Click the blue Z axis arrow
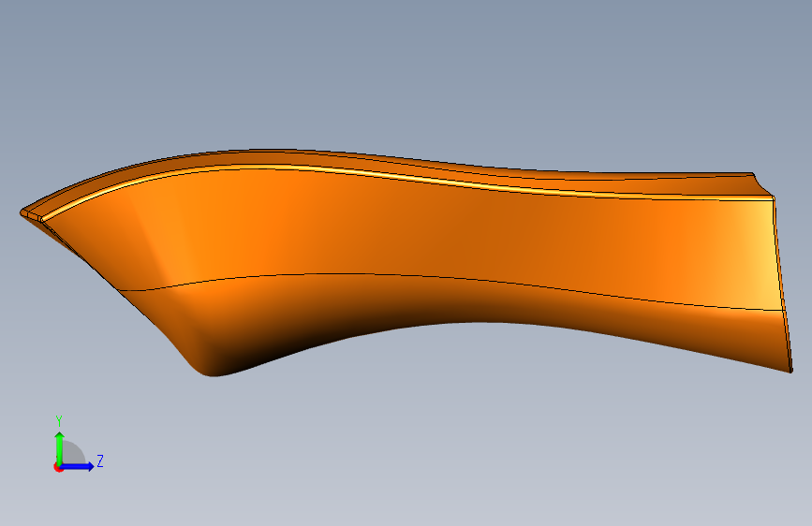This screenshot has height=526, width=812. [77, 466]
